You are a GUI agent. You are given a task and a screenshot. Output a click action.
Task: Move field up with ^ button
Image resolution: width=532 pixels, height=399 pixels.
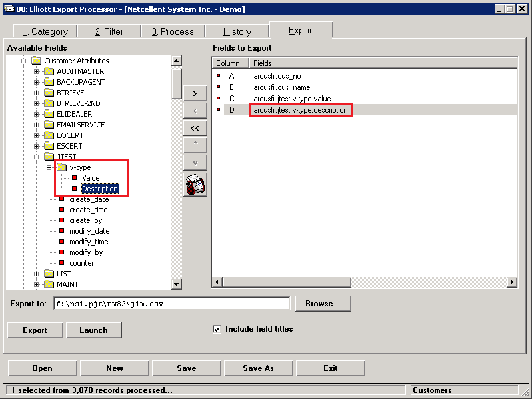click(195, 145)
